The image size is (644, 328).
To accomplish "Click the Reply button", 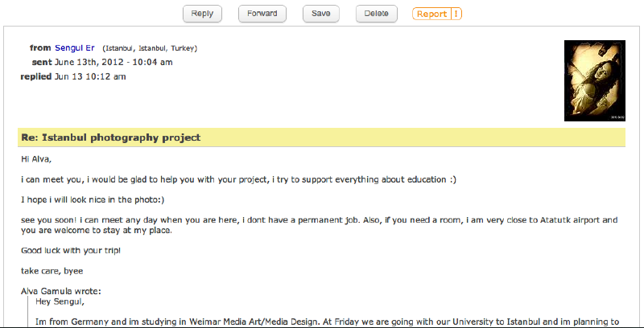I will (202, 14).
